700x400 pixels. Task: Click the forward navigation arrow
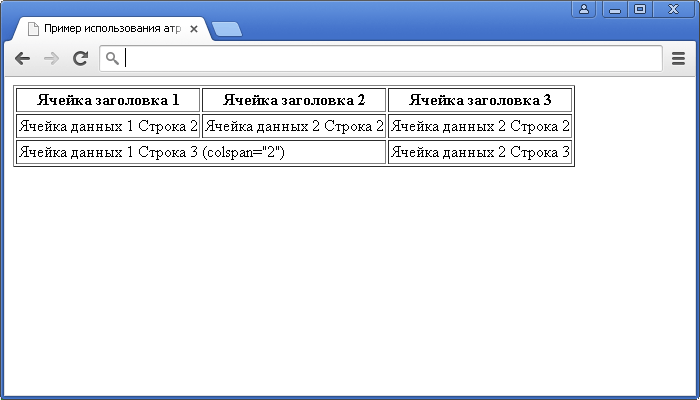(51, 59)
